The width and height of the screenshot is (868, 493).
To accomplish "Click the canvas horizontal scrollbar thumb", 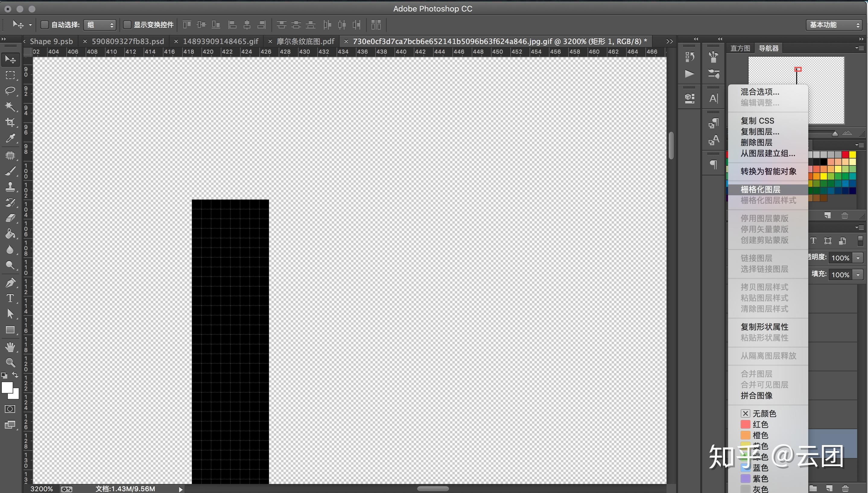I will click(x=433, y=488).
